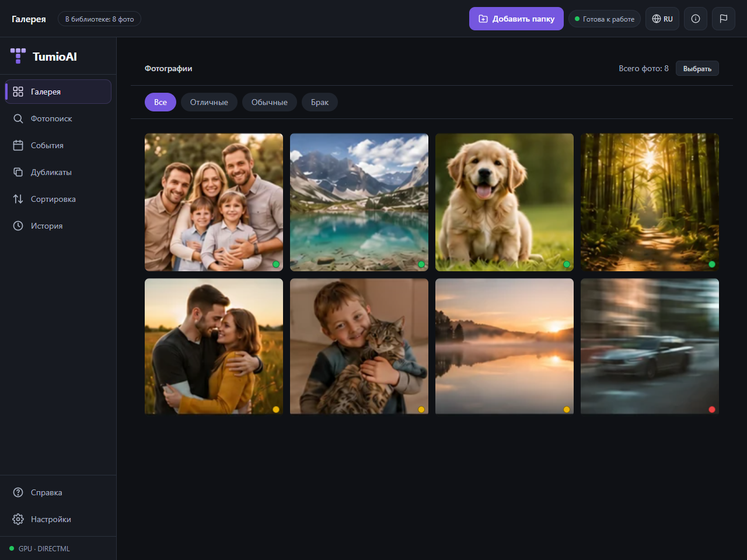The image size is (747, 560).
Task: Click the Events calendar icon
Action: pyautogui.click(x=18, y=145)
